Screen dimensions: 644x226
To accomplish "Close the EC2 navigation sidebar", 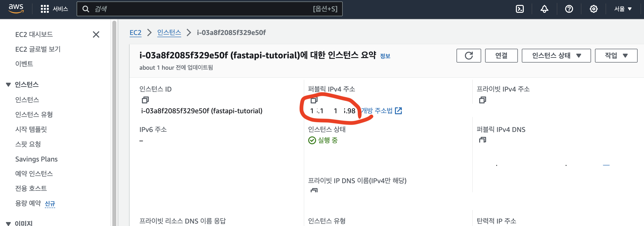I will pos(96,34).
